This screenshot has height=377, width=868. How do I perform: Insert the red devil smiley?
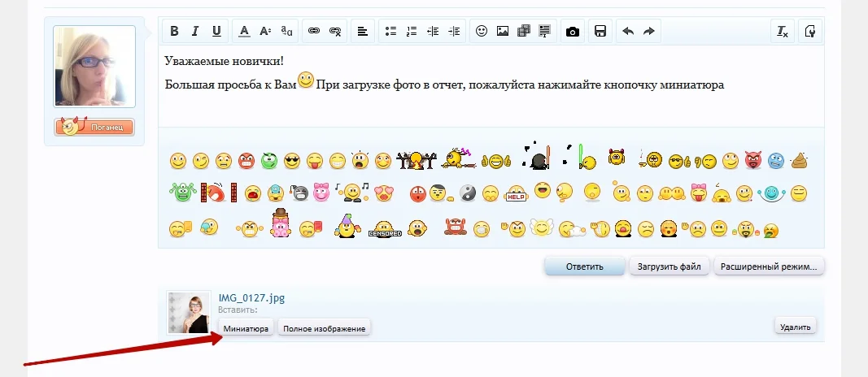(753, 160)
